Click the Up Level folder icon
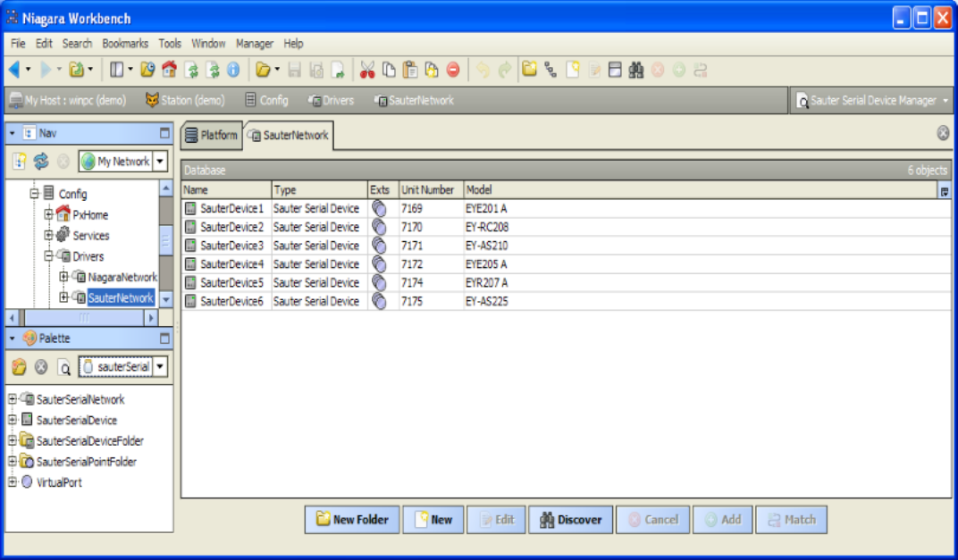This screenshot has height=560, width=958. 76,70
